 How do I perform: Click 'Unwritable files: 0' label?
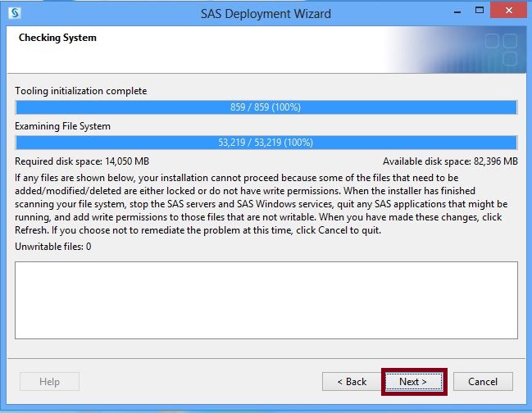pos(53,247)
